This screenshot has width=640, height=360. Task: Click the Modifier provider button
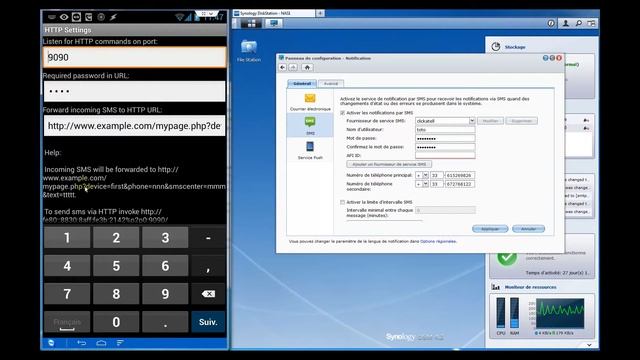click(490, 121)
